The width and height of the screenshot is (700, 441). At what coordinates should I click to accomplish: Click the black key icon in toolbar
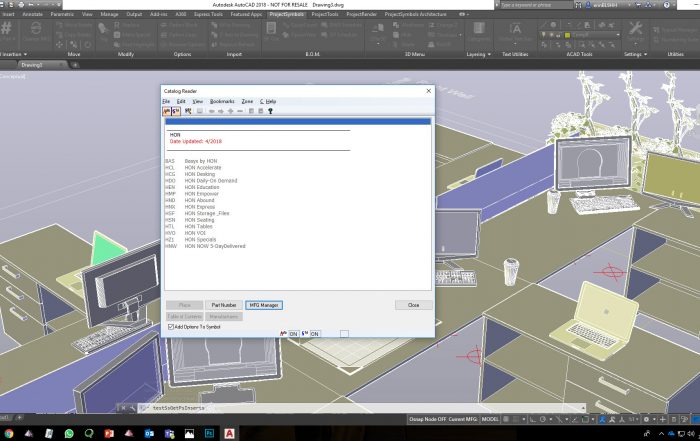[270, 111]
